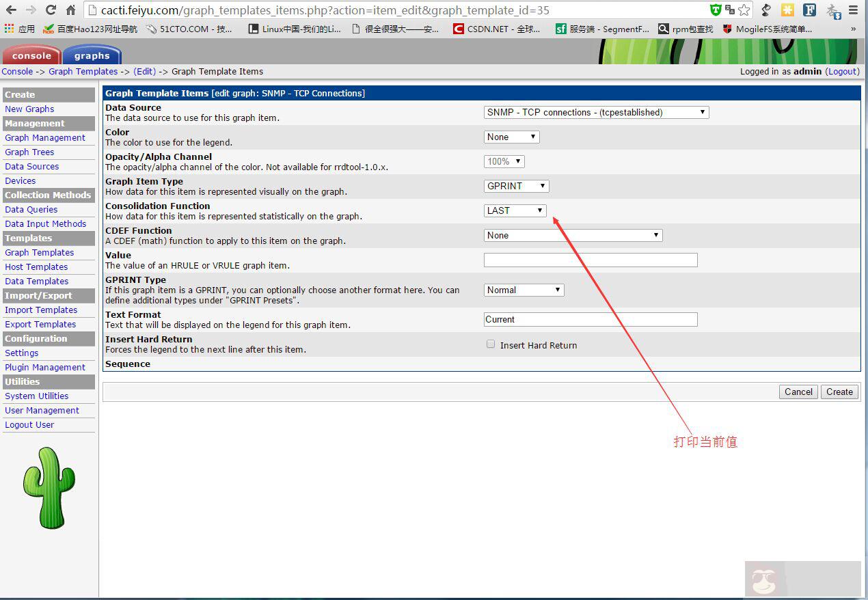Show more bookmarks with the chevron

(x=854, y=29)
